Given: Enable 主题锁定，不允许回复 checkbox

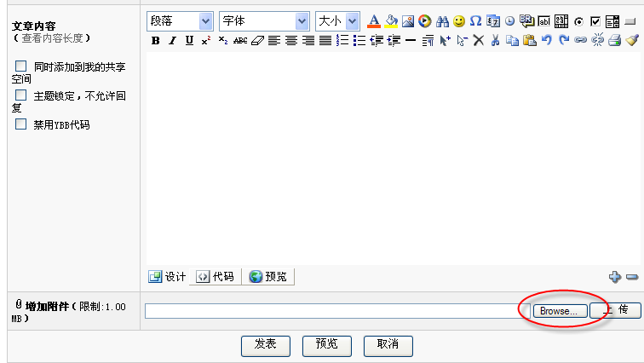Looking at the screenshot, I should [x=21, y=95].
